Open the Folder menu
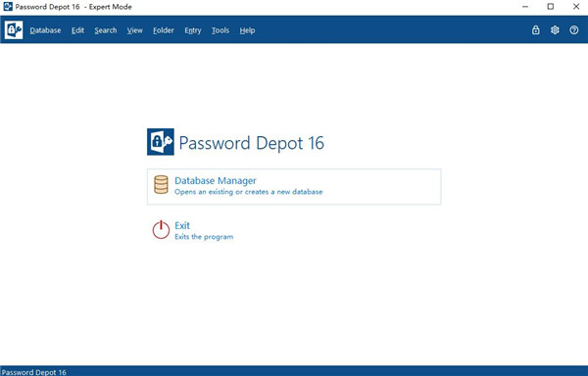 pyautogui.click(x=164, y=30)
